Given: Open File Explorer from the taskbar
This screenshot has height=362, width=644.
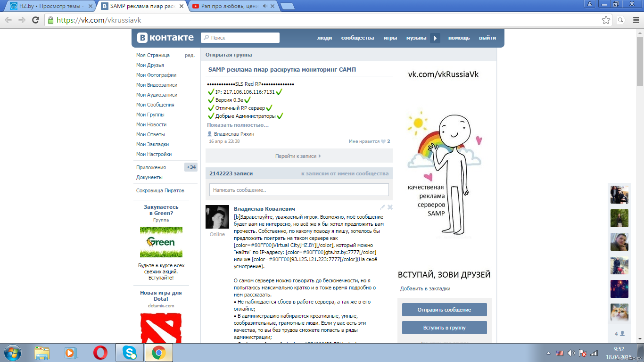Looking at the screenshot, I should pyautogui.click(x=42, y=353).
